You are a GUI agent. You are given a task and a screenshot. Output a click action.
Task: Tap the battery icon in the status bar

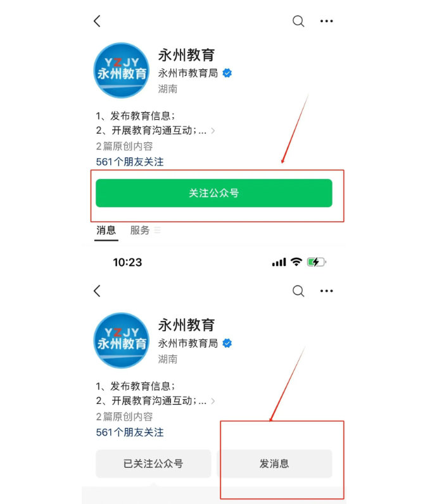(x=317, y=262)
